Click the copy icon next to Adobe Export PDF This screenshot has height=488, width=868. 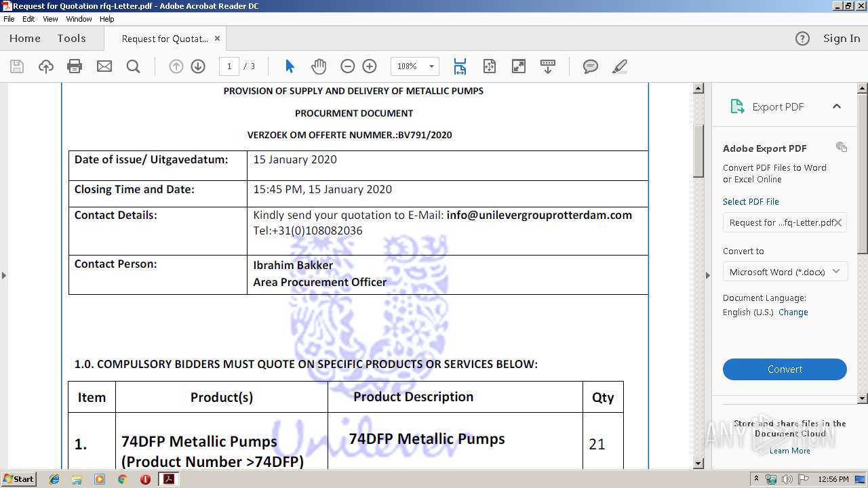pos(842,147)
